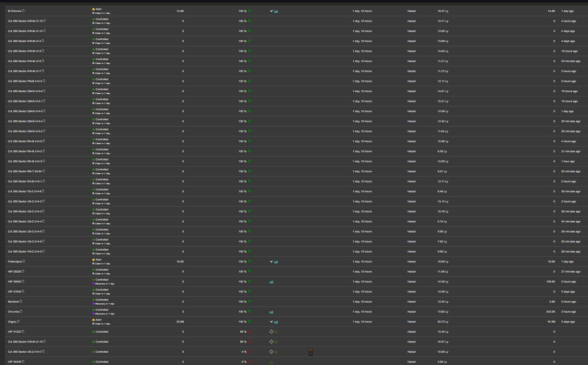This screenshot has width=588, height=365.
Task: Copy name of Col 285 Sector PM-B b14-0
Action: 45,81
